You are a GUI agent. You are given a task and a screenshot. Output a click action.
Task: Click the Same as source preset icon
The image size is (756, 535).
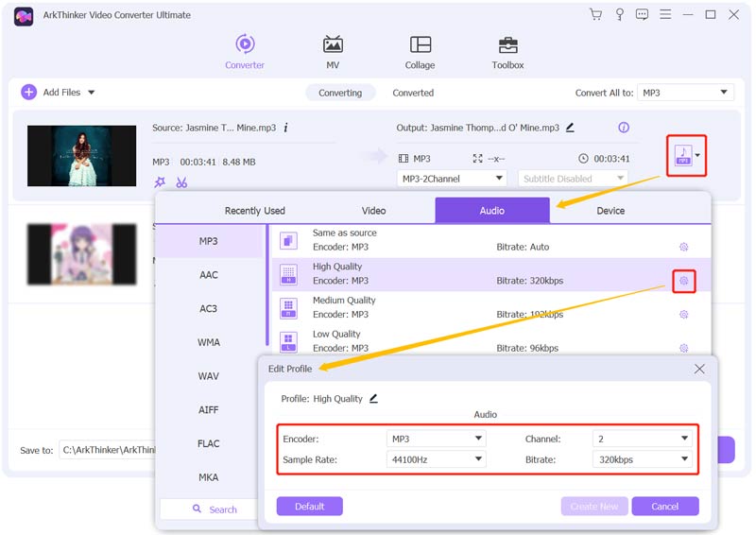click(x=288, y=240)
